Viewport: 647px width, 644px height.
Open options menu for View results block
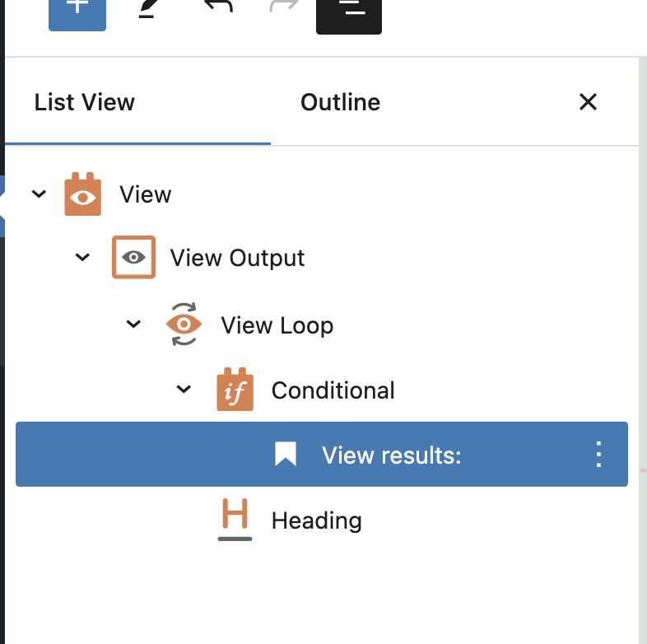click(598, 454)
